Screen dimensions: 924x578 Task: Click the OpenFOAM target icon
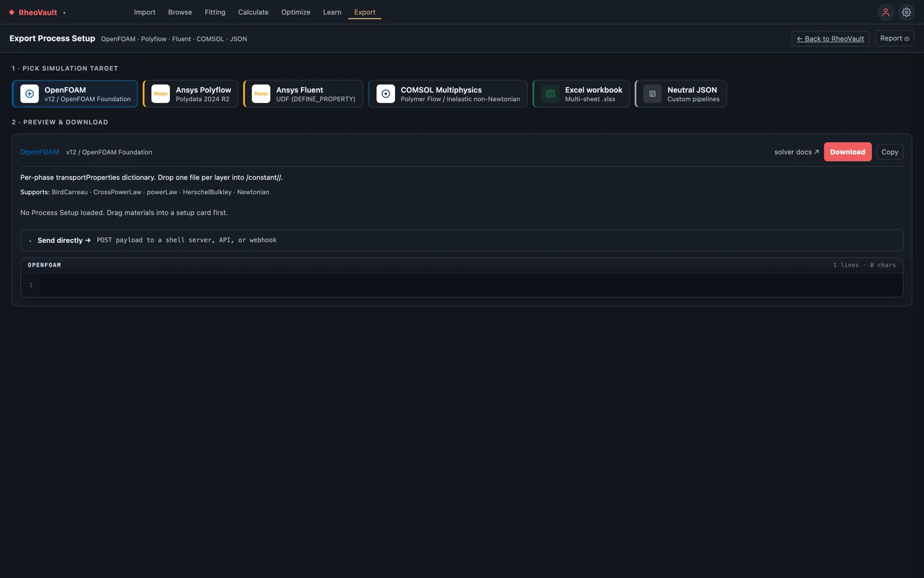pos(29,94)
